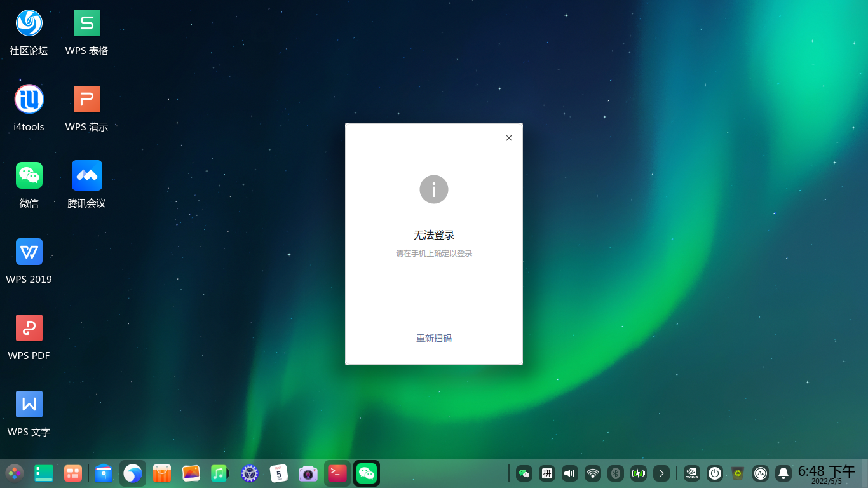Image resolution: width=868 pixels, height=488 pixels.
Task: Open i4tools from the desktop
Action: tap(29, 98)
